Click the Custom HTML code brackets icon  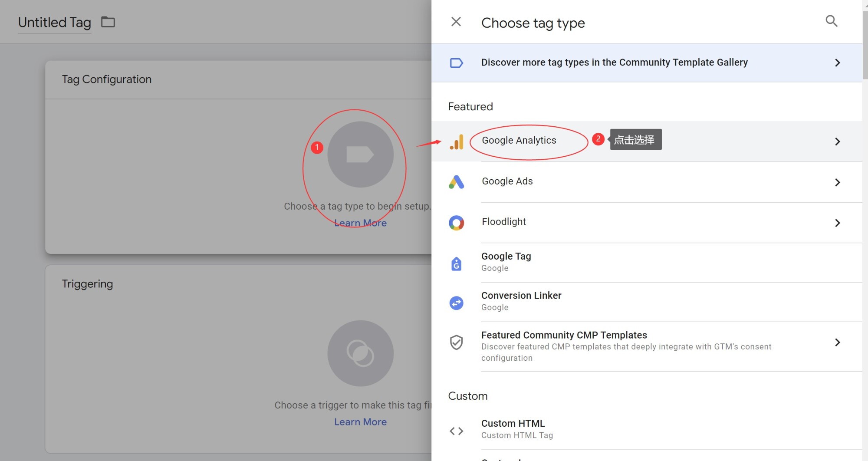456,431
